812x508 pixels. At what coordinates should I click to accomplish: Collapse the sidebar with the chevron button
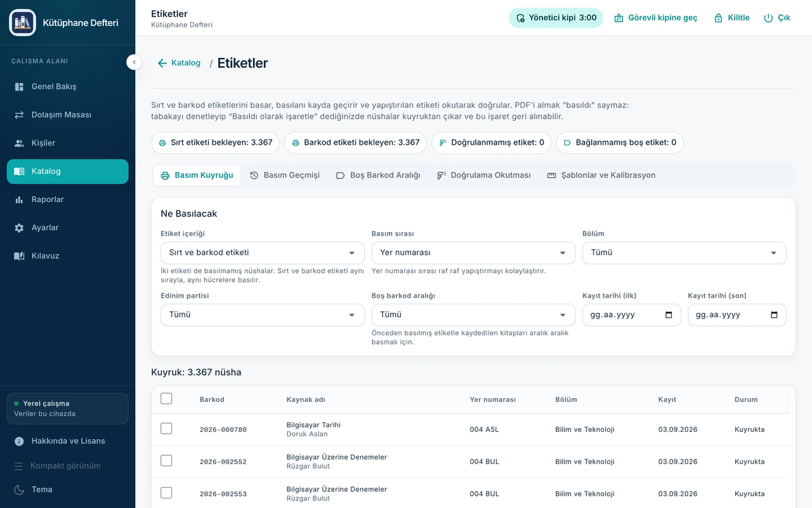[x=134, y=62]
